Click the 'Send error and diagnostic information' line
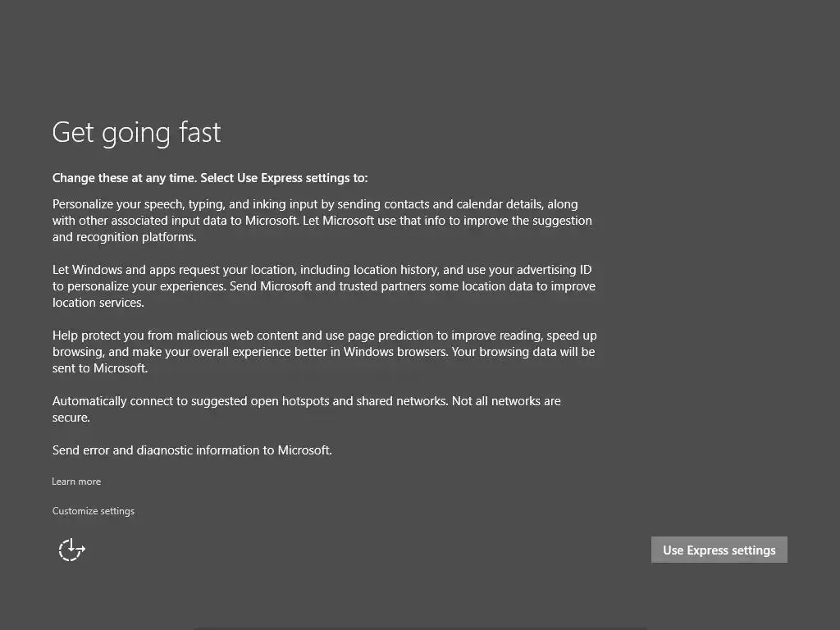Screen dimensions: 840x630 click(x=192, y=450)
